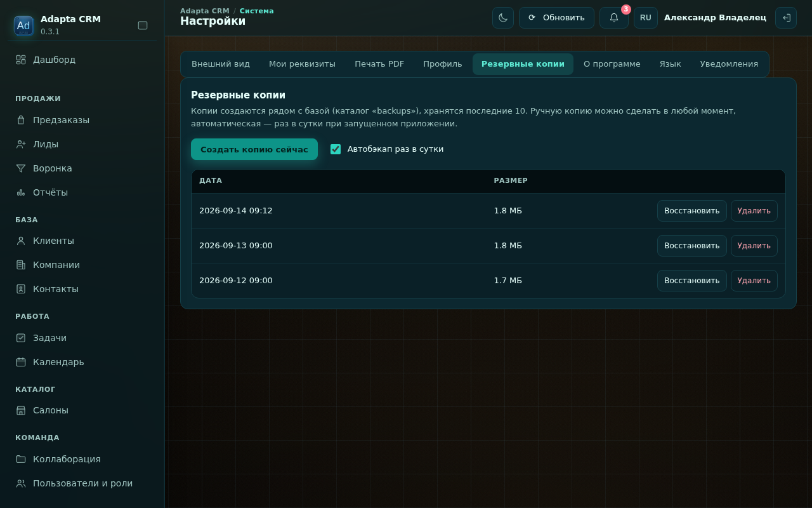Open the Мои реквизиты tab

point(302,64)
